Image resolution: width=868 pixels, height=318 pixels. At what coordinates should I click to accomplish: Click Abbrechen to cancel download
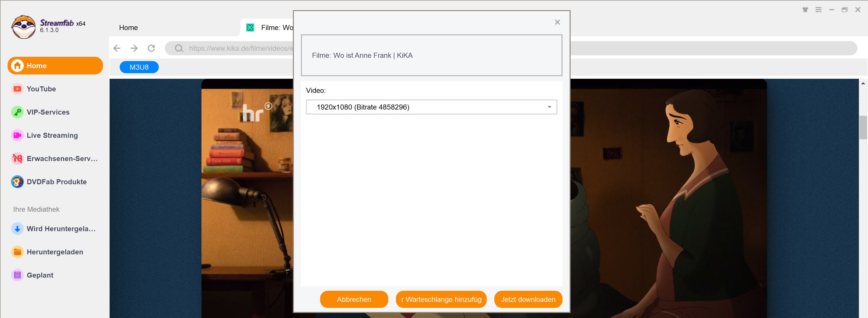pyautogui.click(x=354, y=299)
